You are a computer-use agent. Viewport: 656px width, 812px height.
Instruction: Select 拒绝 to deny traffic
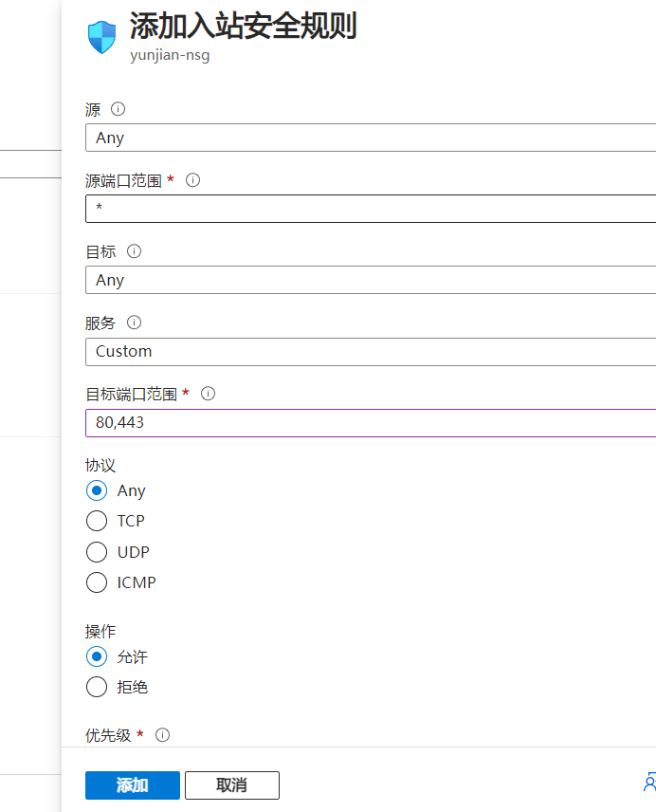[x=97, y=687]
